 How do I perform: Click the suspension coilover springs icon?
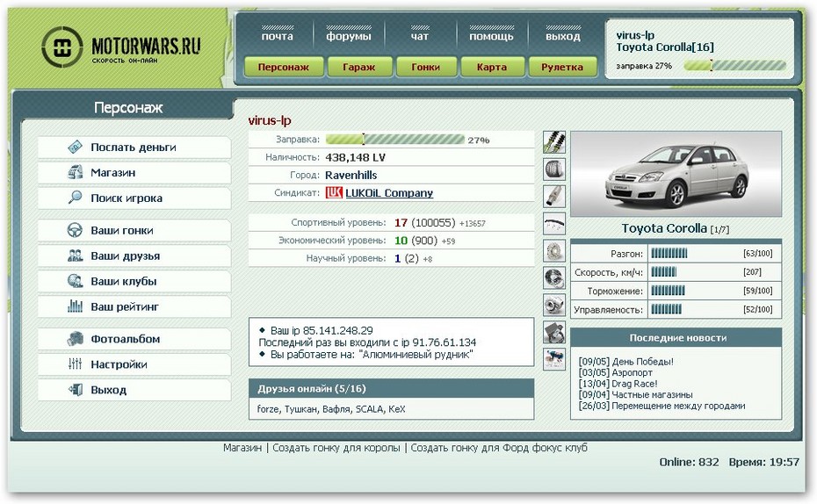tap(553, 142)
